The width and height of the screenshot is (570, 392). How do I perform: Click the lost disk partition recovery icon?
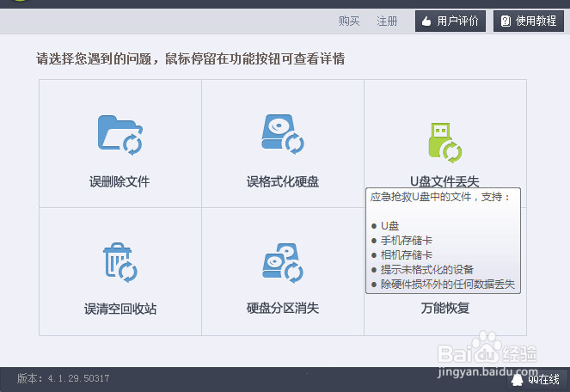coord(283,262)
